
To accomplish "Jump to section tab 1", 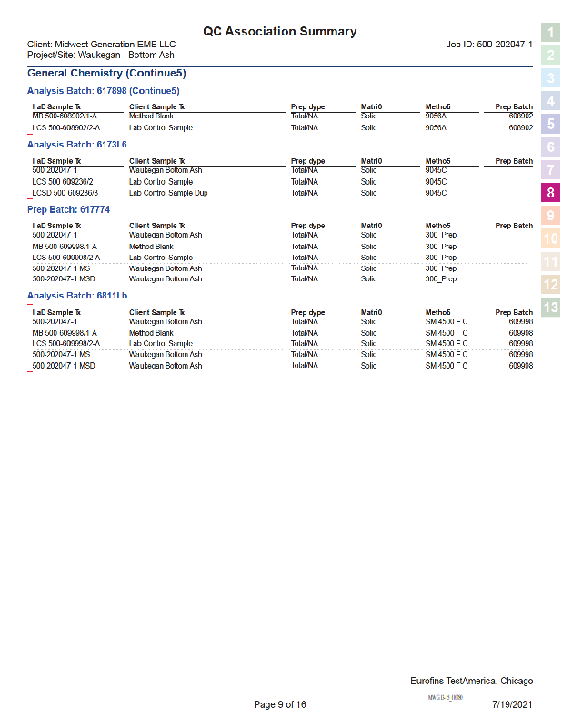I will (550, 33).
